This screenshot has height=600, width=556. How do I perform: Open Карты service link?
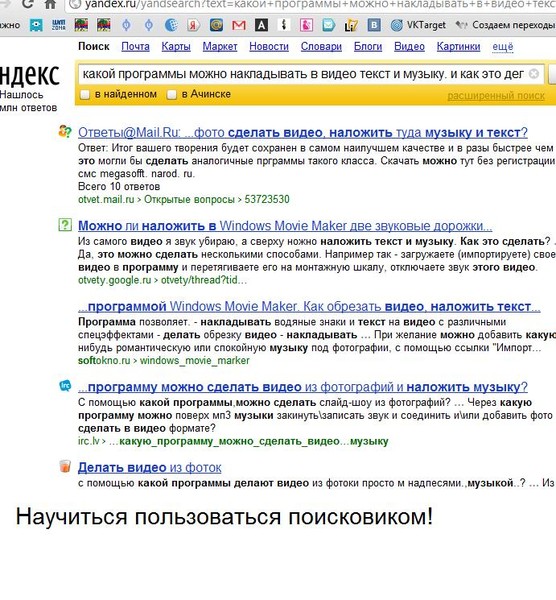[x=176, y=47]
